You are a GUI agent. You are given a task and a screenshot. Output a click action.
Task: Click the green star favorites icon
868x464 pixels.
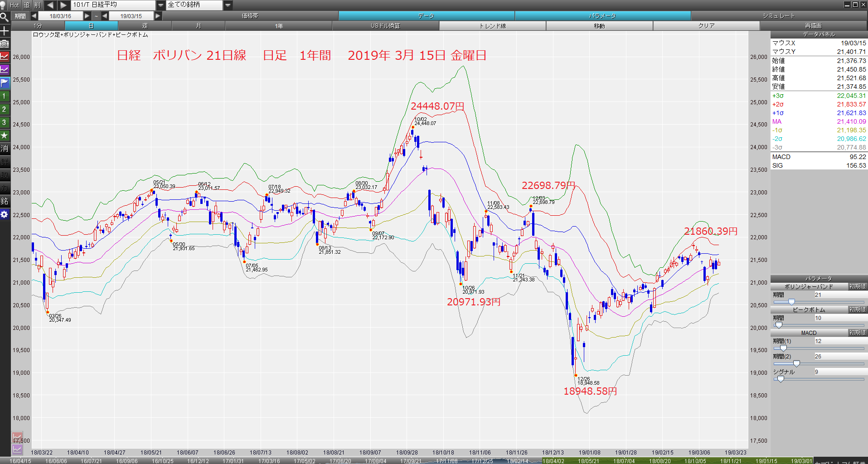pos(5,135)
